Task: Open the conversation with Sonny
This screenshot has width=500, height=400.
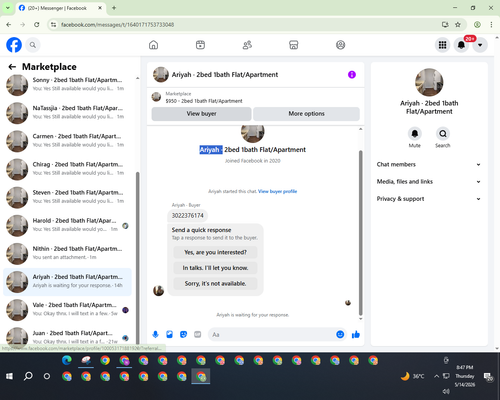Action: pyautogui.click(x=67, y=85)
